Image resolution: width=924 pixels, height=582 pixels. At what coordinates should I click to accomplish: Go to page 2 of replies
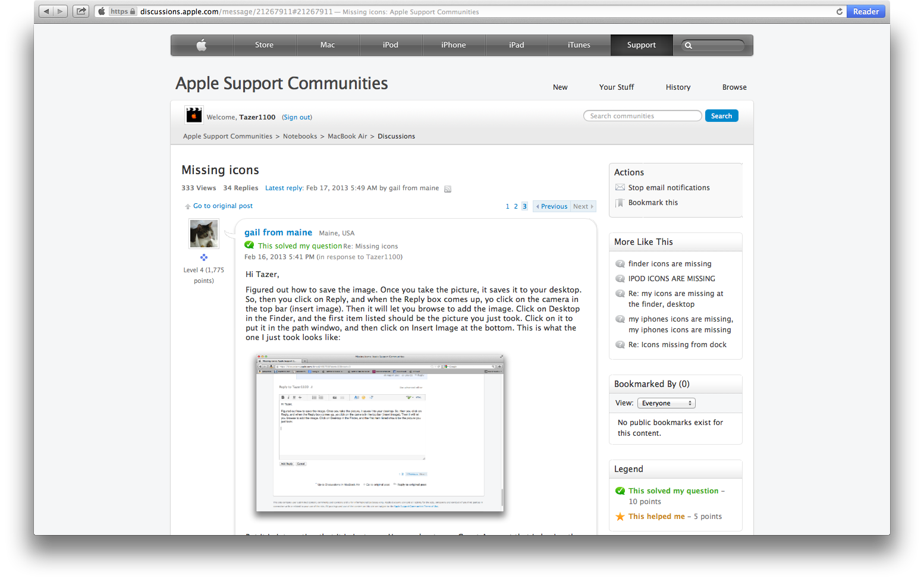(516, 207)
